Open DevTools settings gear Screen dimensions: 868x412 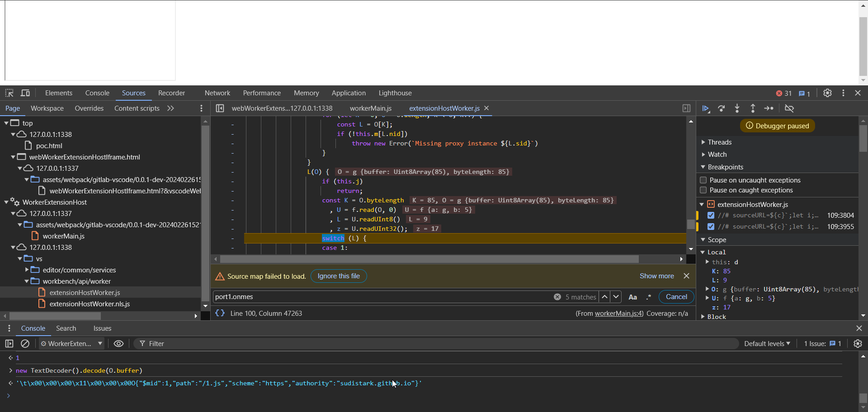(827, 93)
